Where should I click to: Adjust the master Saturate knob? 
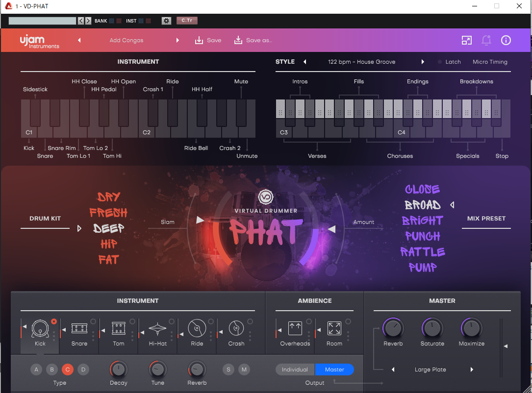pos(432,328)
